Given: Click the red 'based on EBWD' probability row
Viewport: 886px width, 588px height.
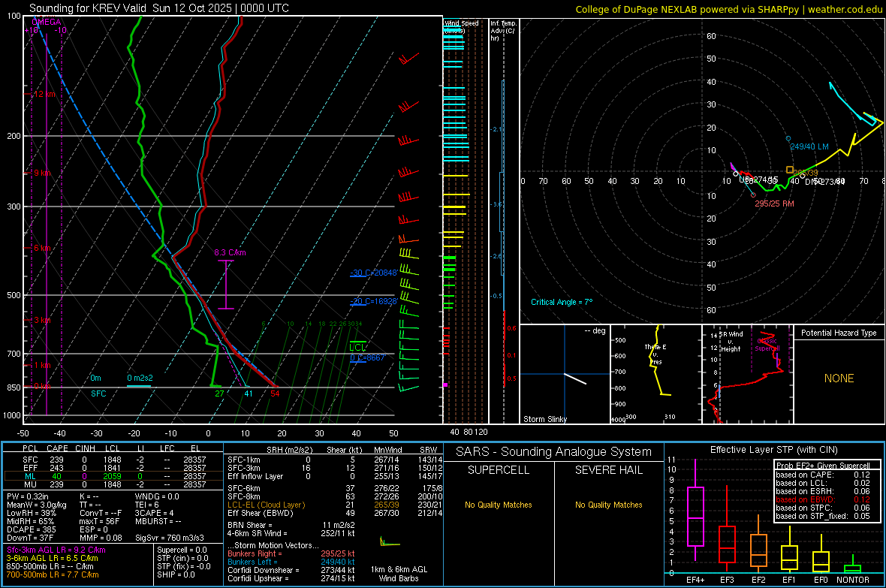Looking at the screenshot, I should (x=823, y=499).
